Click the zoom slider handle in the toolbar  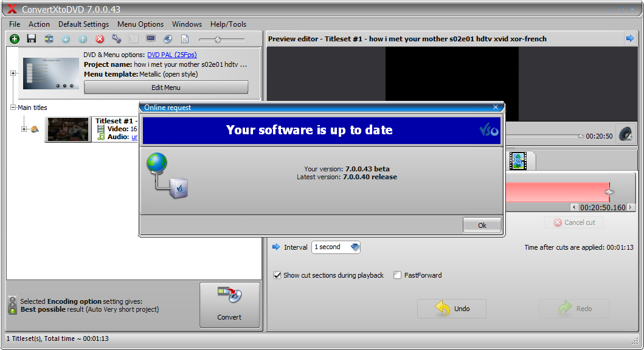(x=218, y=39)
